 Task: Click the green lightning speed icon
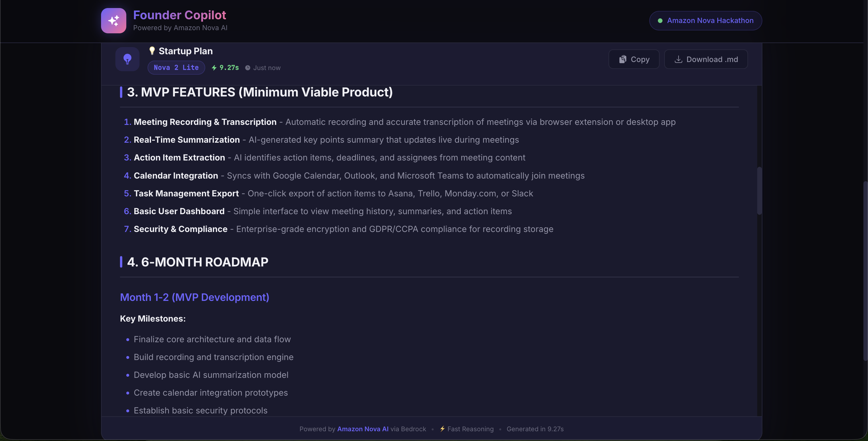point(214,68)
